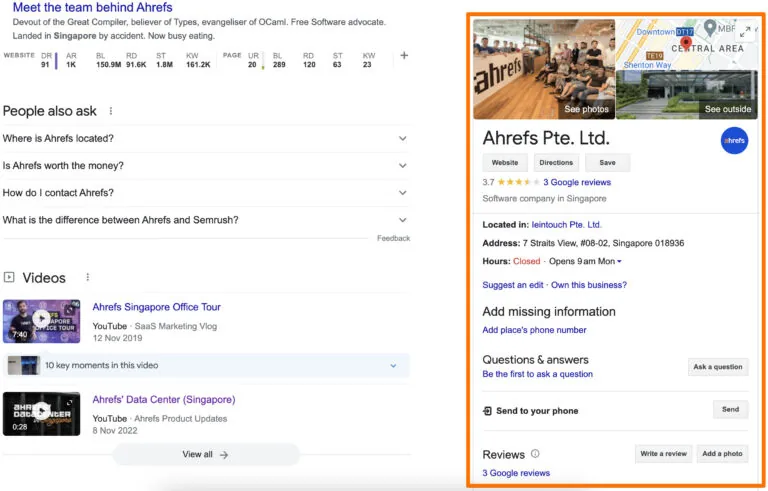Click the View all videos button
The height and width of the screenshot is (491, 768).
[x=206, y=455]
